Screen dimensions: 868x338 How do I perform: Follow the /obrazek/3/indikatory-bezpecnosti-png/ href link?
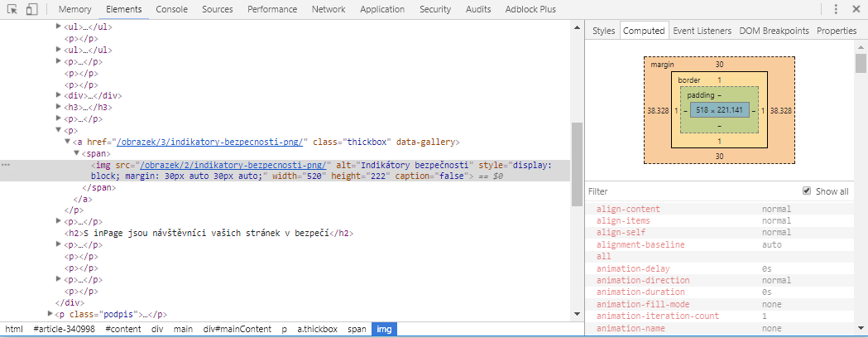click(212, 142)
